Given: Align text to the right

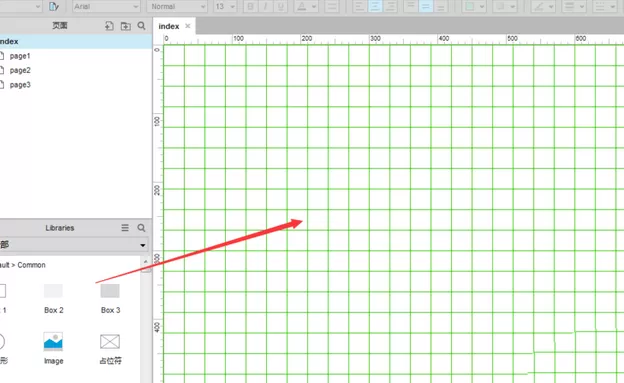Looking at the screenshot, I should (390, 6).
